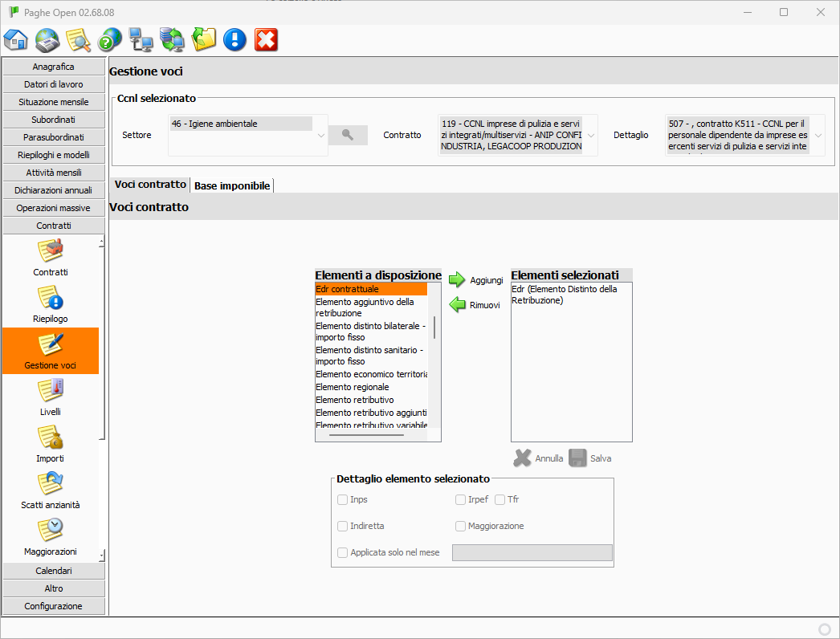Click the note with magnifier toolbar icon

pyautogui.click(x=78, y=39)
